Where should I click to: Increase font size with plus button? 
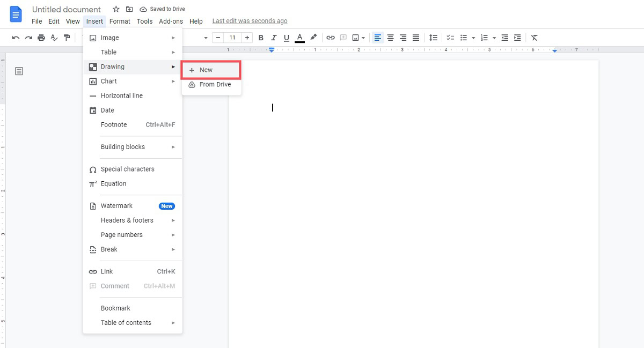247,38
